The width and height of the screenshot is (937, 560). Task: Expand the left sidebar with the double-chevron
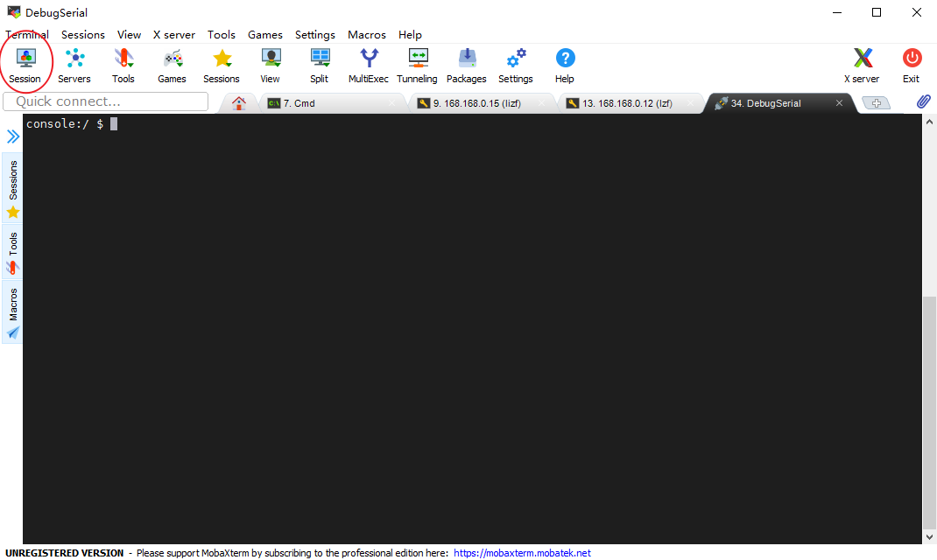tap(11, 136)
